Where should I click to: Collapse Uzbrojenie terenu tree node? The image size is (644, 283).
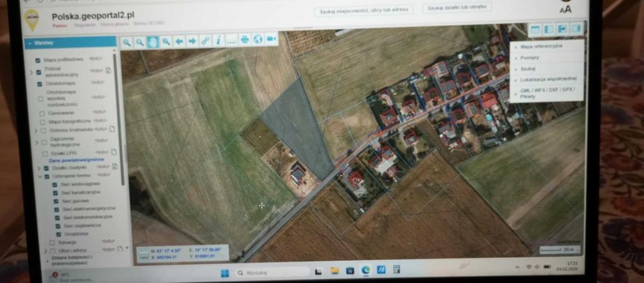pyautogui.click(x=40, y=176)
